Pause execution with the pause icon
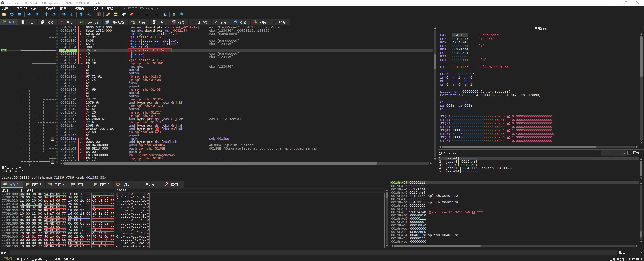644x261 pixels. pyautogui.click(x=37, y=14)
